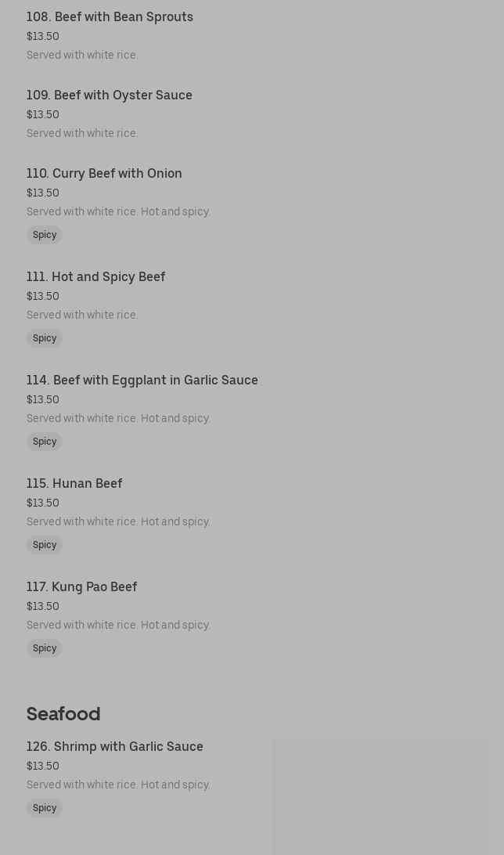Choose 111. Hot and Spicy Beef
504x855 pixels.
(x=95, y=276)
